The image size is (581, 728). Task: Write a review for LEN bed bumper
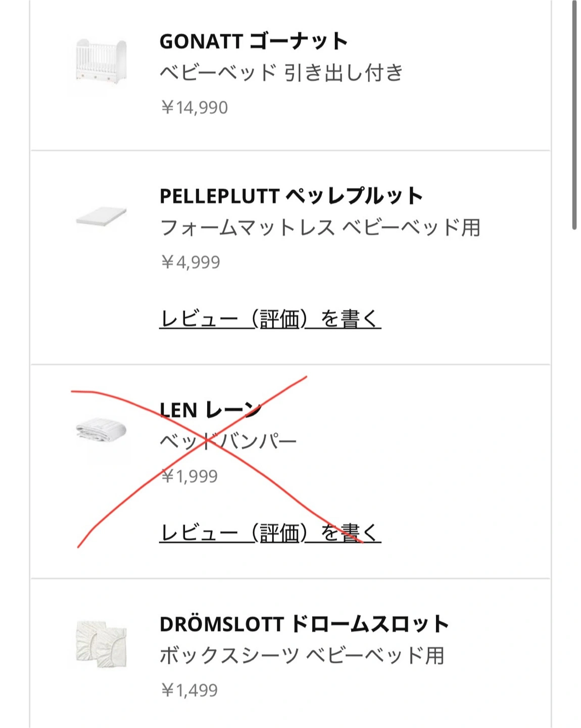point(270,533)
